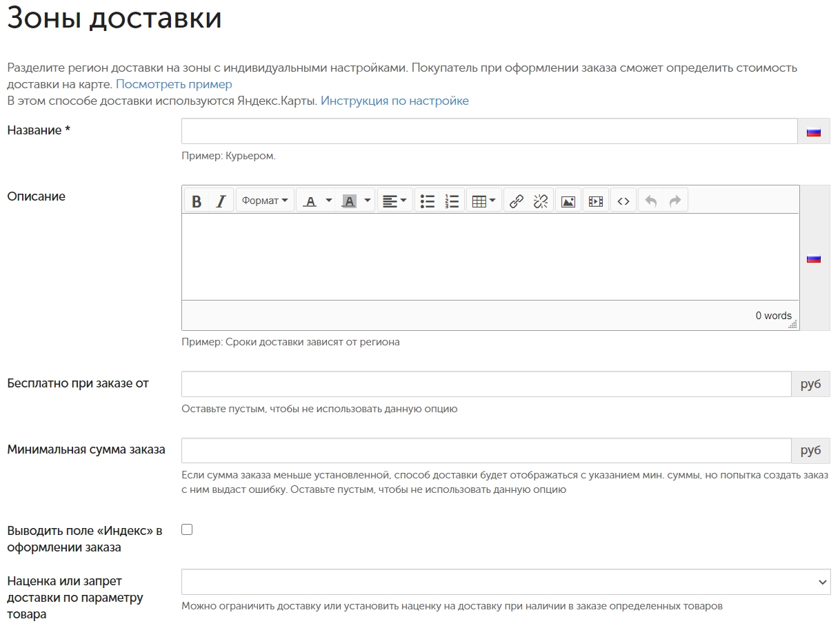Open the Посмотреть пример link
The width and height of the screenshot is (840, 628).
coord(174,84)
